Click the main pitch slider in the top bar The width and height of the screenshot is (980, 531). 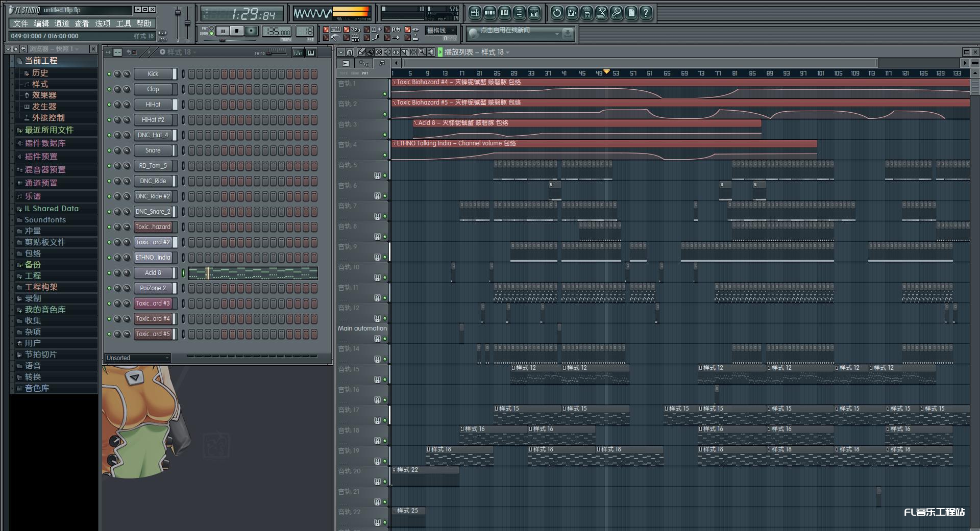pyautogui.click(x=187, y=23)
